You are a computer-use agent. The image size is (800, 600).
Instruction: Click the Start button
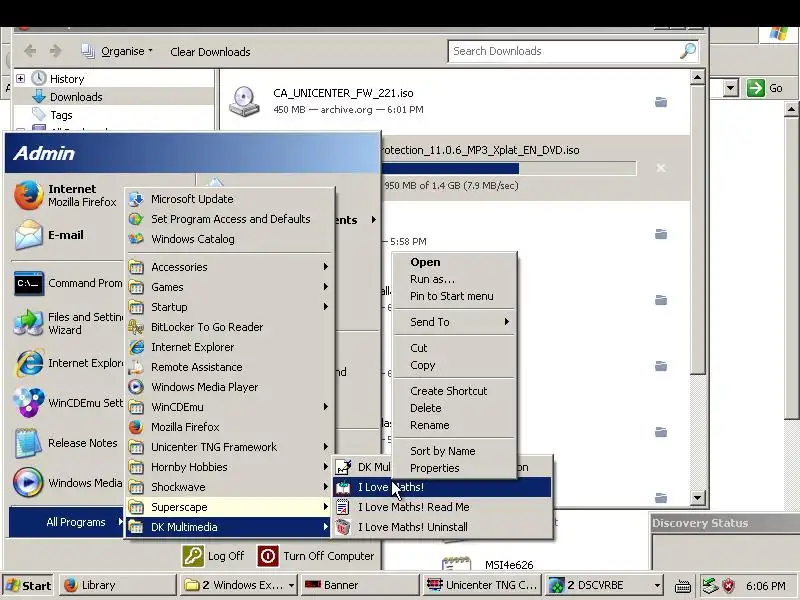pos(29,585)
